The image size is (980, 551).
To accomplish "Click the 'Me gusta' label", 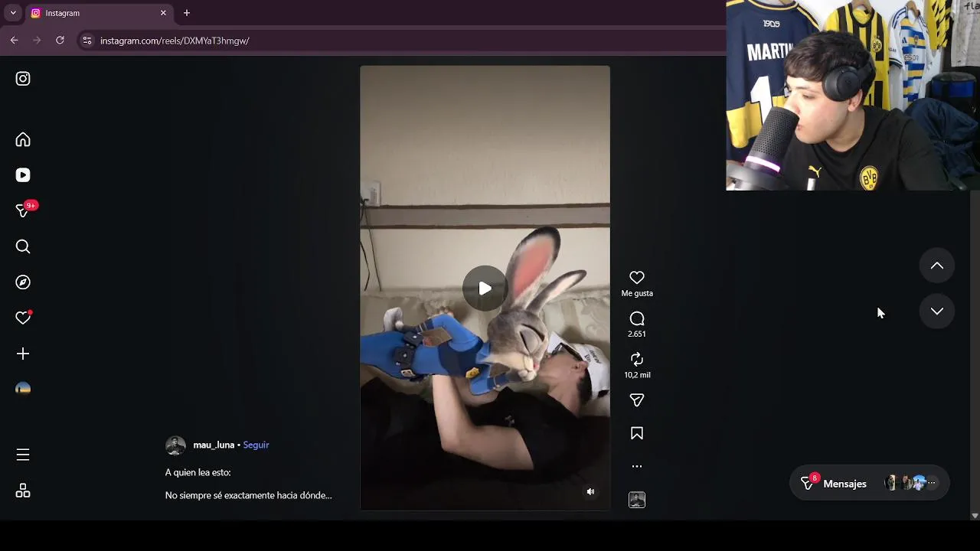I will (x=637, y=293).
